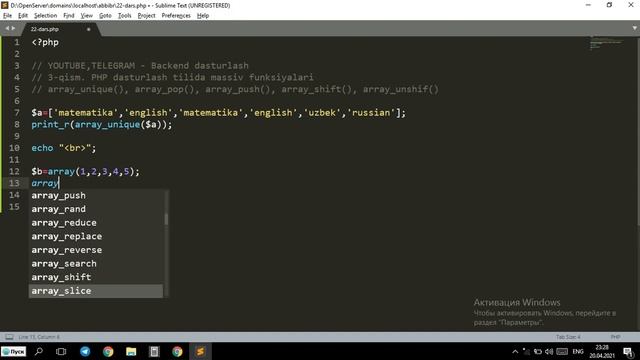Close the 22-dars.php tab via its dot

tap(89, 29)
